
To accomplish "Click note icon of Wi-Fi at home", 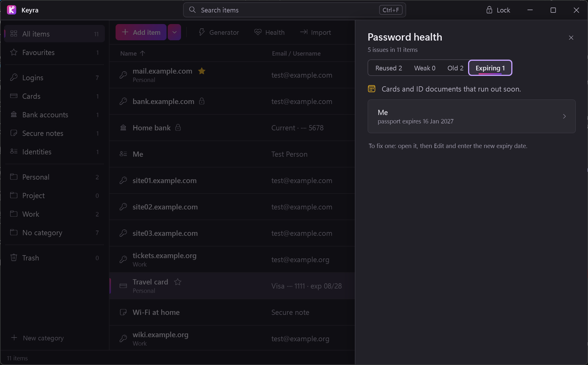I will pyautogui.click(x=123, y=312).
